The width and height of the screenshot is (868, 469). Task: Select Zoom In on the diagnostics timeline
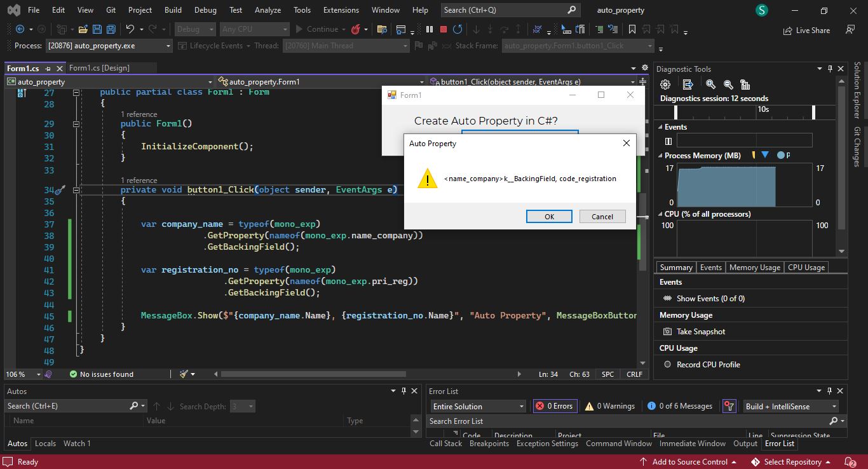tap(711, 83)
